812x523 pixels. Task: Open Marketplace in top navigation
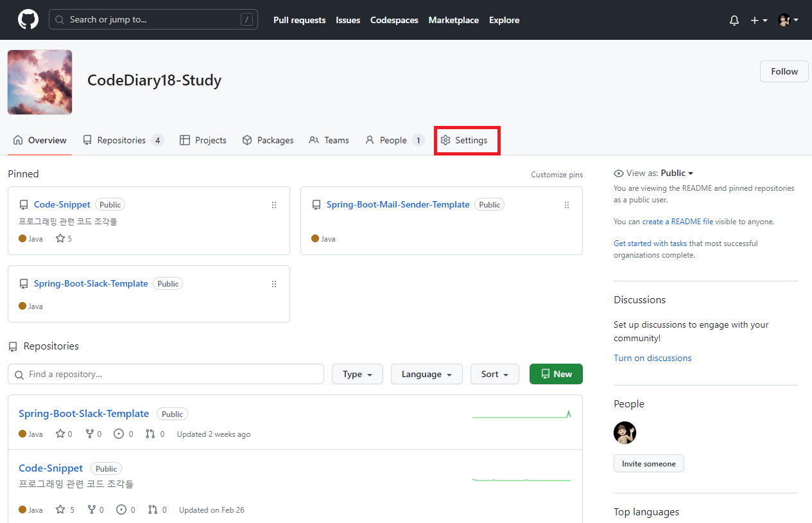coord(454,21)
